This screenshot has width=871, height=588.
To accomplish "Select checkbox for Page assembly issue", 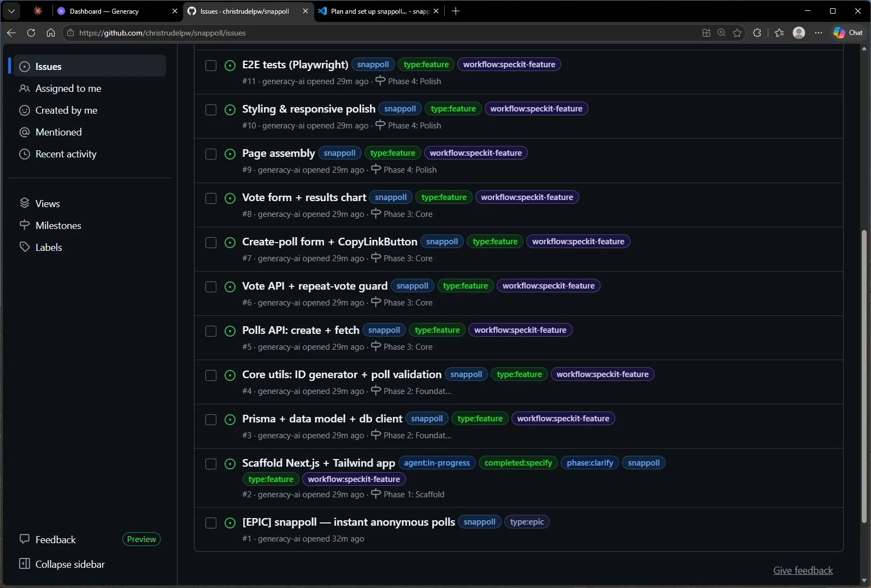I will click(211, 154).
